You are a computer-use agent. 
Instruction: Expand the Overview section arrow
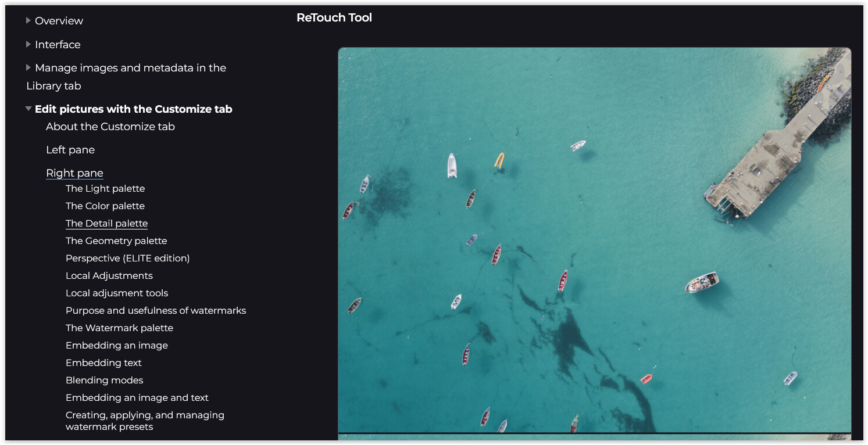coord(28,20)
